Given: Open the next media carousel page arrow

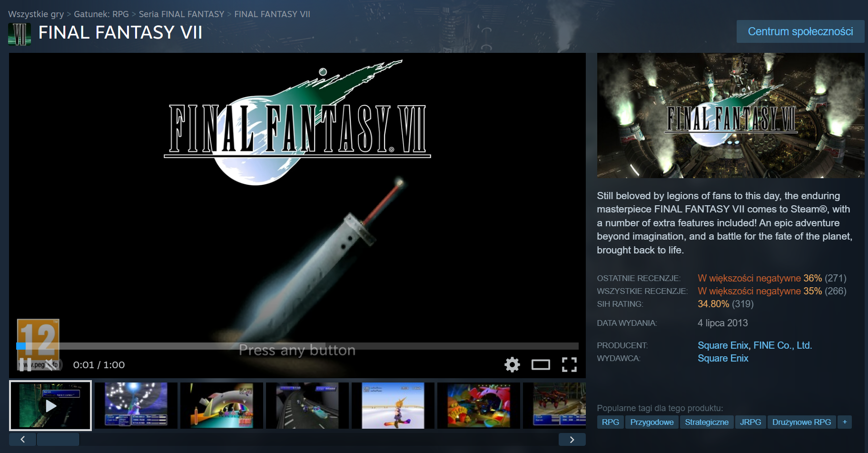Looking at the screenshot, I should tap(572, 439).
